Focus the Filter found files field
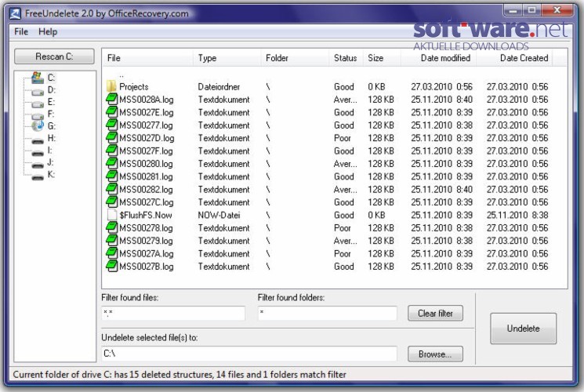Image resolution: width=584 pixels, height=392 pixels. pyautogui.click(x=173, y=313)
